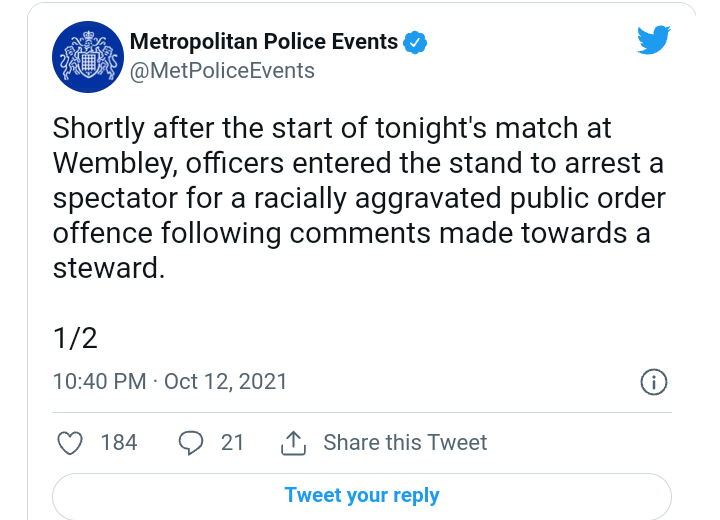Click the 1/2 thread marker text
This screenshot has height=520, width=720.
click(75, 339)
